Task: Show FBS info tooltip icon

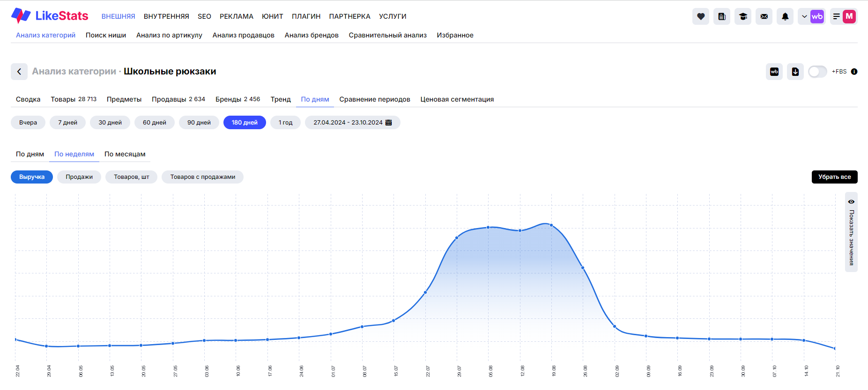Action: point(854,72)
